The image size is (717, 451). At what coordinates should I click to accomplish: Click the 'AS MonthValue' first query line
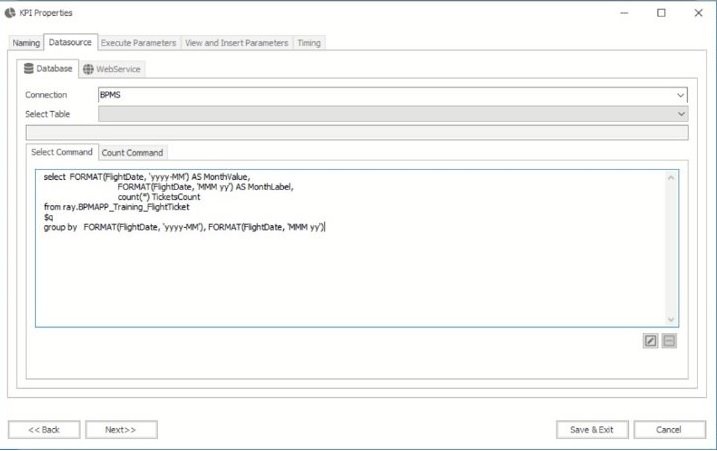click(x=147, y=177)
